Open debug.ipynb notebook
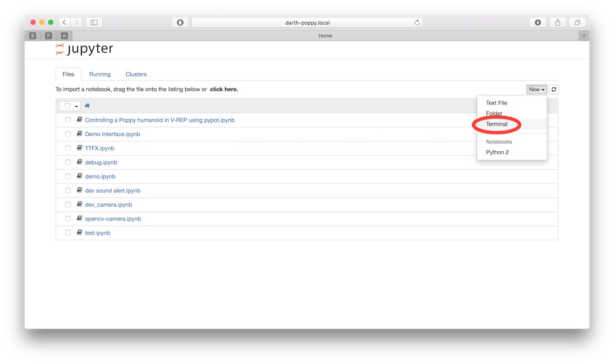 [x=101, y=162]
